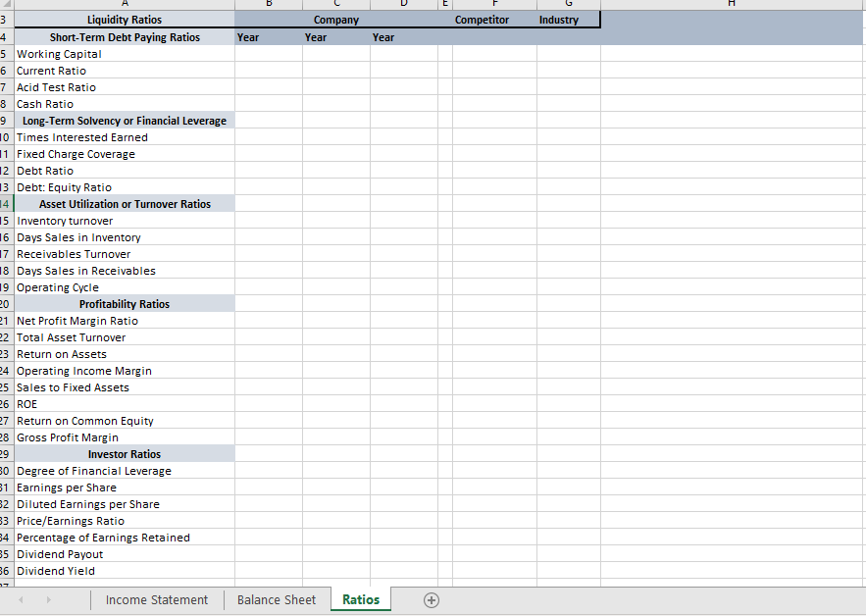
Task: Click the next sheet navigation arrow
Action: point(47,599)
